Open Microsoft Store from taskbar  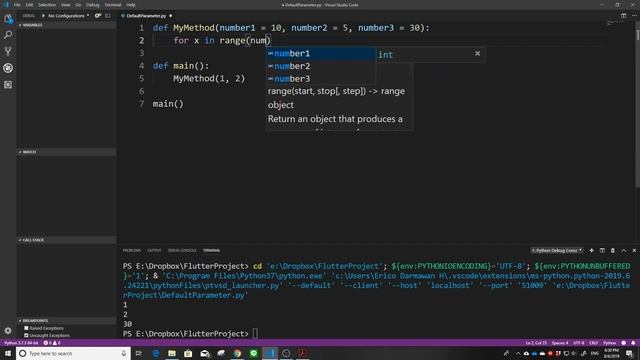pos(188,353)
